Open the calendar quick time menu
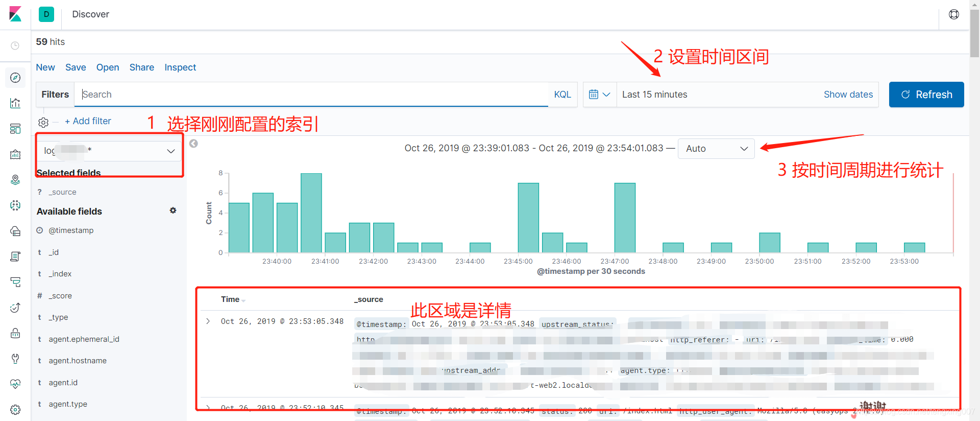This screenshot has width=980, height=421. point(600,95)
